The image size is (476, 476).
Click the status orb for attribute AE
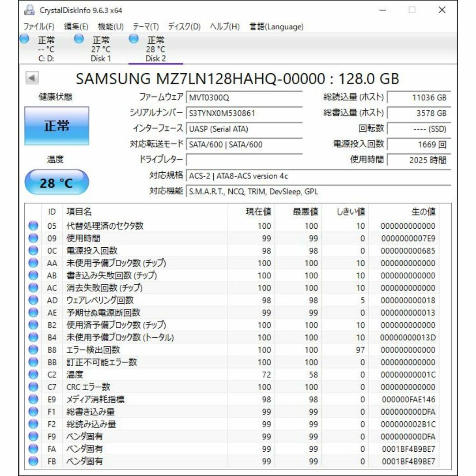33,312
